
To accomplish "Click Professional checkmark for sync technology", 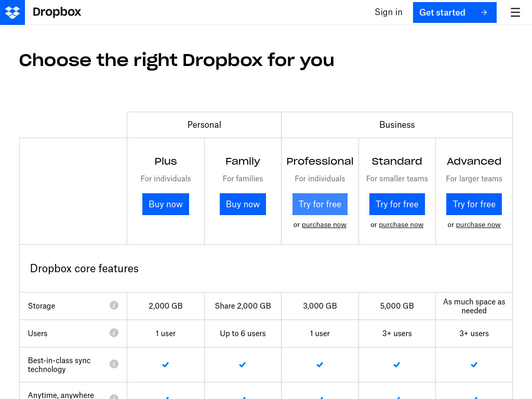I will pos(320,365).
